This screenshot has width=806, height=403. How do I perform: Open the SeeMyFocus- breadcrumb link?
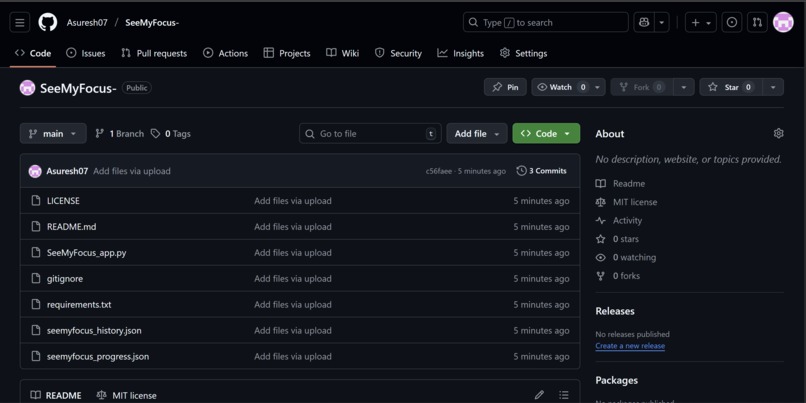point(152,23)
